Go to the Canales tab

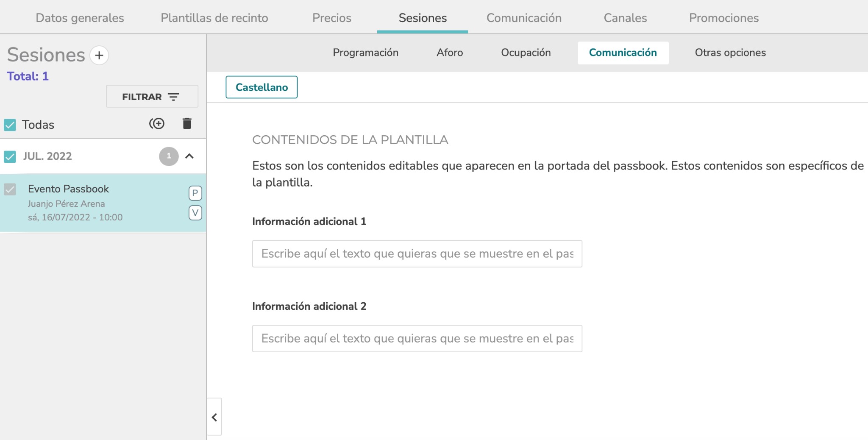(625, 18)
